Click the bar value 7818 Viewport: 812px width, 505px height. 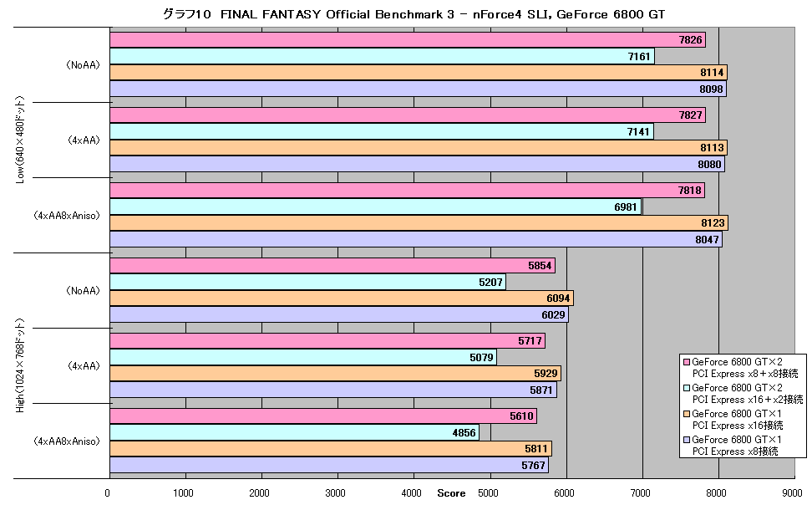coord(690,191)
